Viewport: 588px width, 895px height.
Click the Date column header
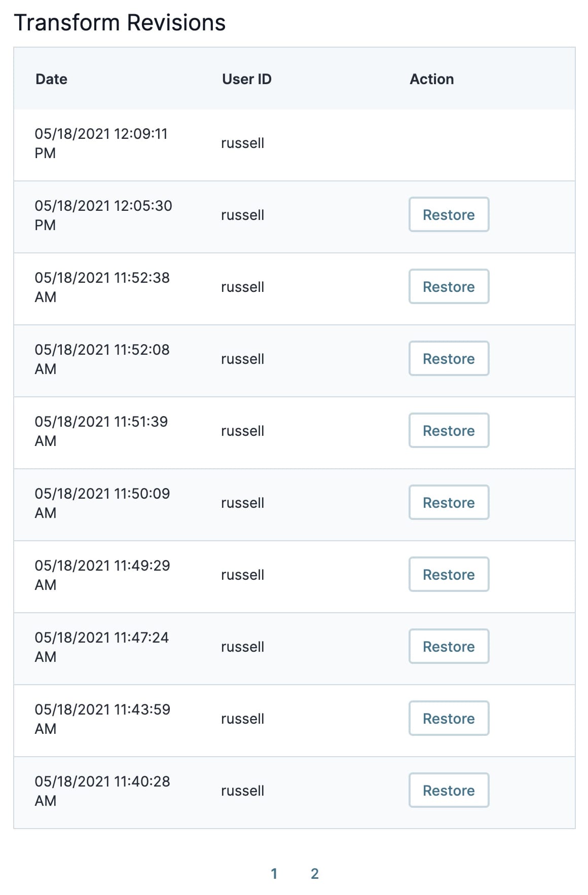[51, 79]
